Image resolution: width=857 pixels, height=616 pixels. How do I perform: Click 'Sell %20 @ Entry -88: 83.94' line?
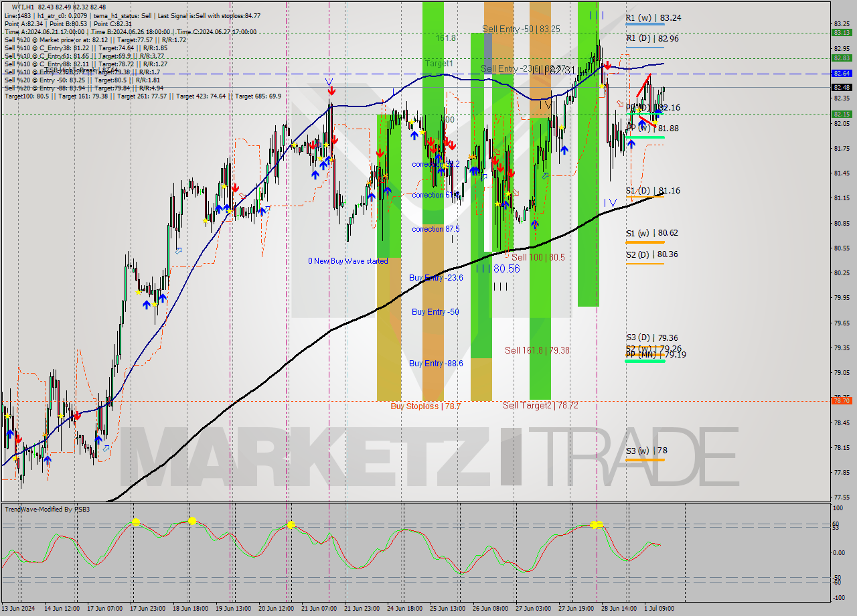(84, 88)
